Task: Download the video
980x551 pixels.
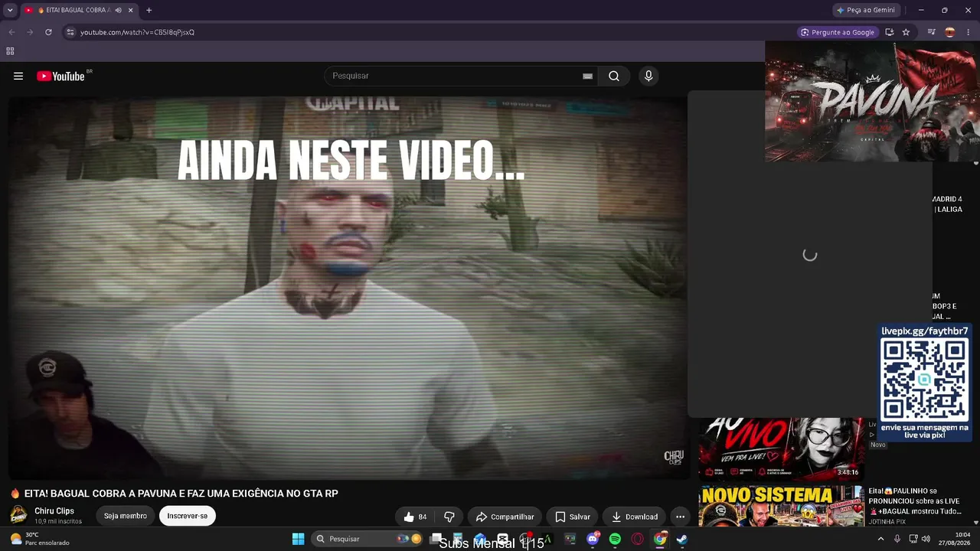Action: [x=634, y=517]
